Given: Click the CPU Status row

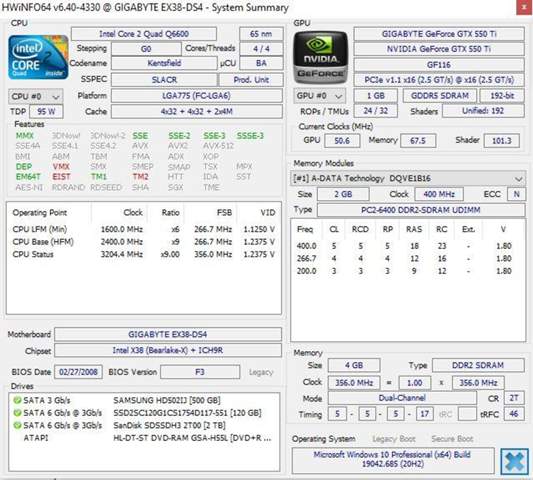Looking at the screenshot, I should tap(143, 254).
